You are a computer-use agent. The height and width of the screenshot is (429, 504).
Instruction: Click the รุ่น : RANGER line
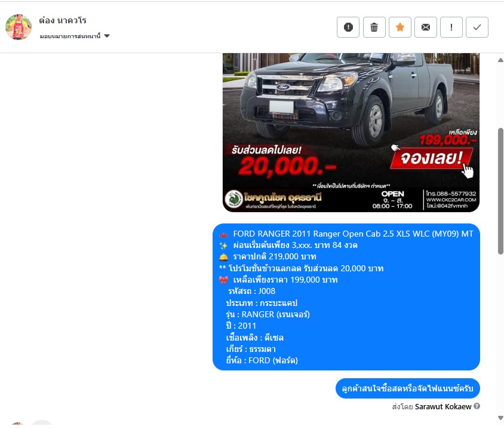268,314
